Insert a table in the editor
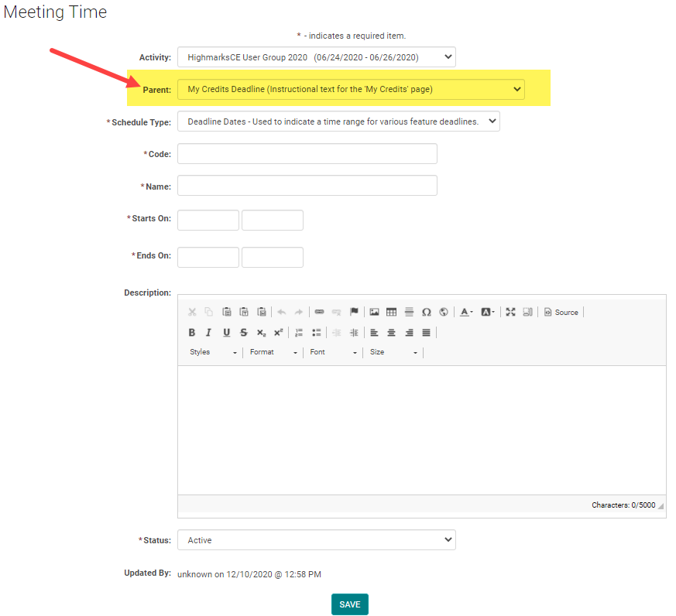 [x=391, y=313]
